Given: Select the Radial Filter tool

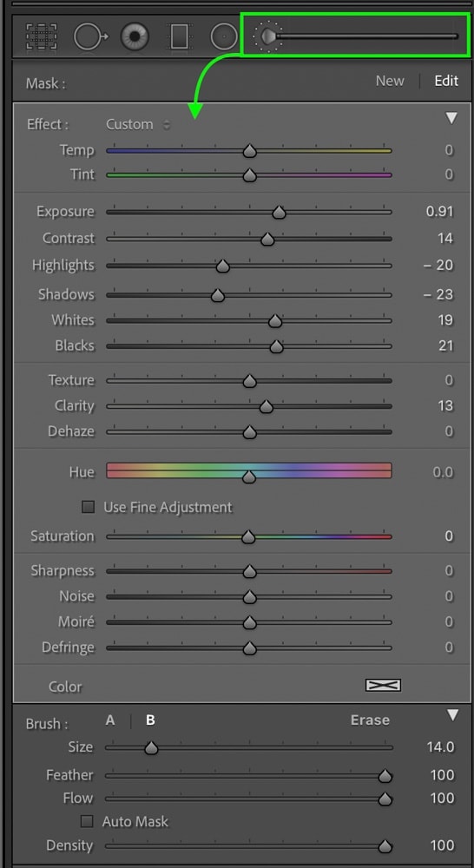Looking at the screenshot, I should (224, 37).
